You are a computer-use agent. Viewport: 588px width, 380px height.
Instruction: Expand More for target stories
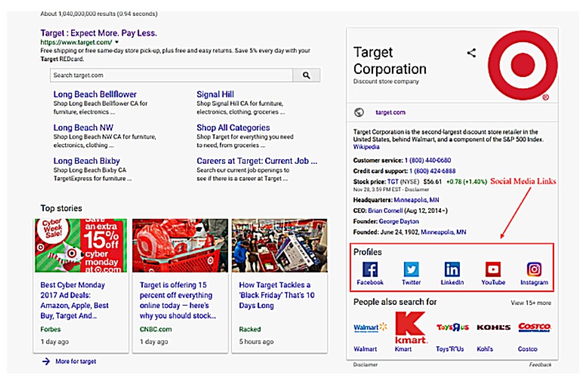coord(75,361)
